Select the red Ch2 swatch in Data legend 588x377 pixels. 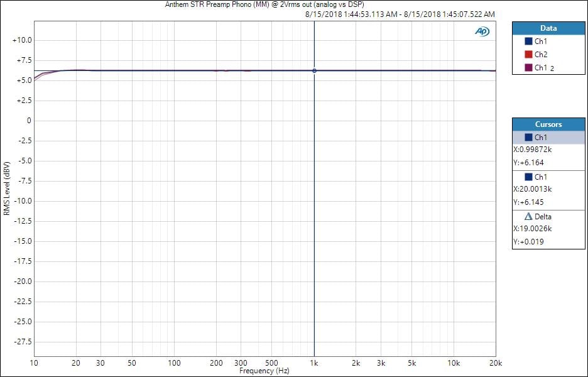pyautogui.click(x=528, y=55)
